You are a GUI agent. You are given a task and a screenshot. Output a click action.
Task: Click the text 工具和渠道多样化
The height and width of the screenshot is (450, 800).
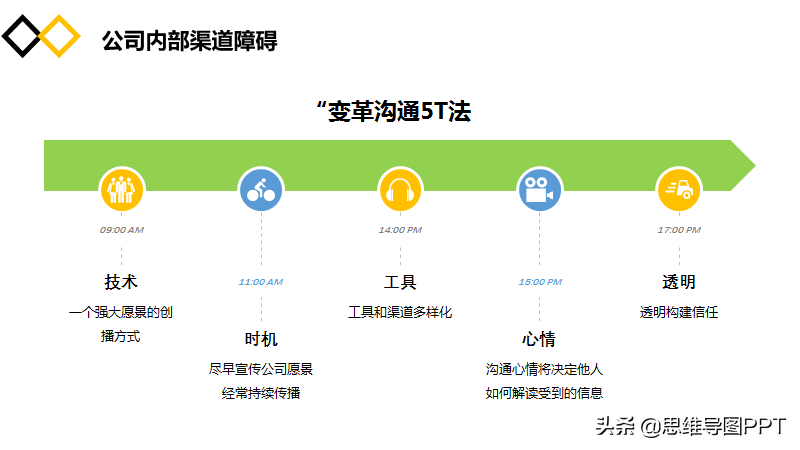coord(401,312)
